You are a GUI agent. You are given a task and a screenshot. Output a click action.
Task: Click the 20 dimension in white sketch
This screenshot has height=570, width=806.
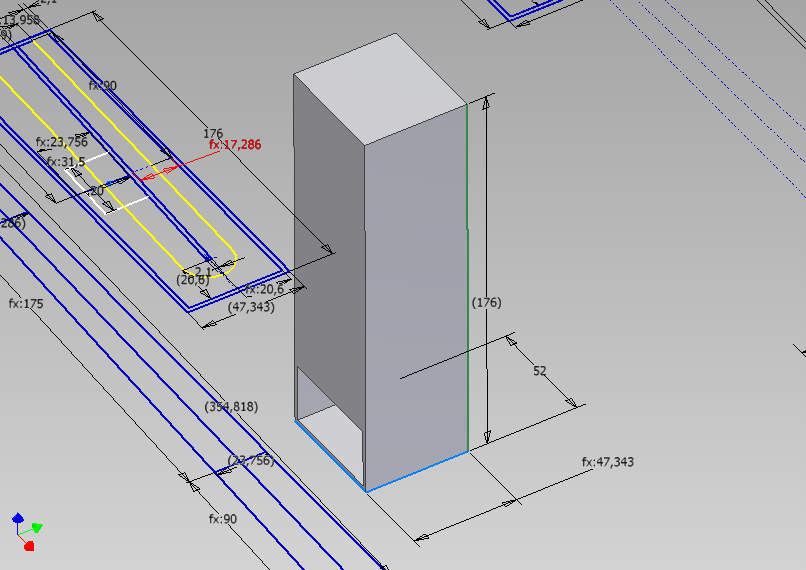[97, 191]
